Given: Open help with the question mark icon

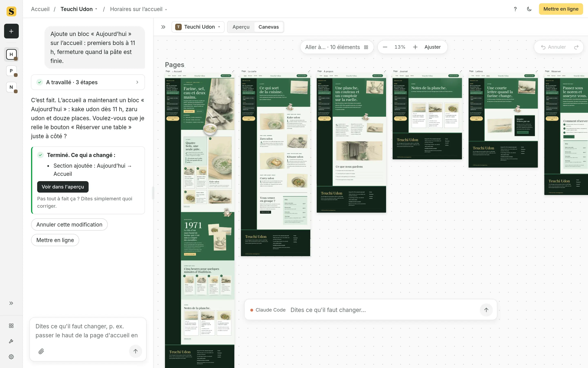Looking at the screenshot, I should [515, 9].
